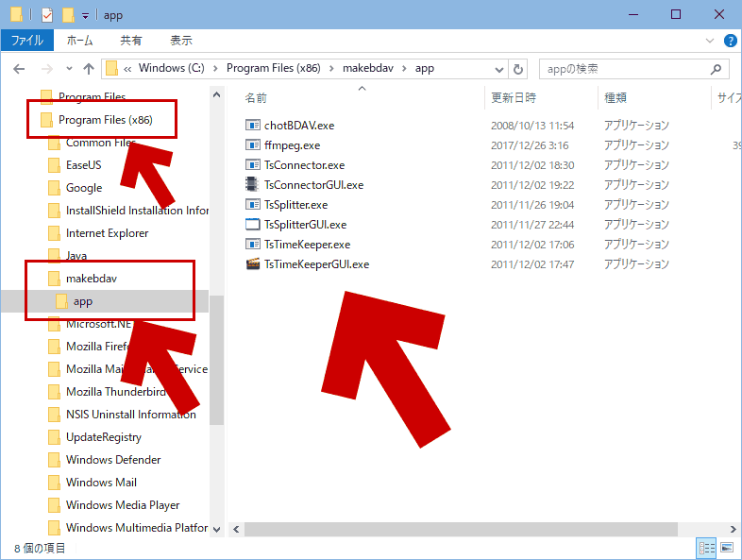Image resolution: width=742 pixels, height=560 pixels.
Task: Click file list scroll right arrow
Action: pos(733,529)
